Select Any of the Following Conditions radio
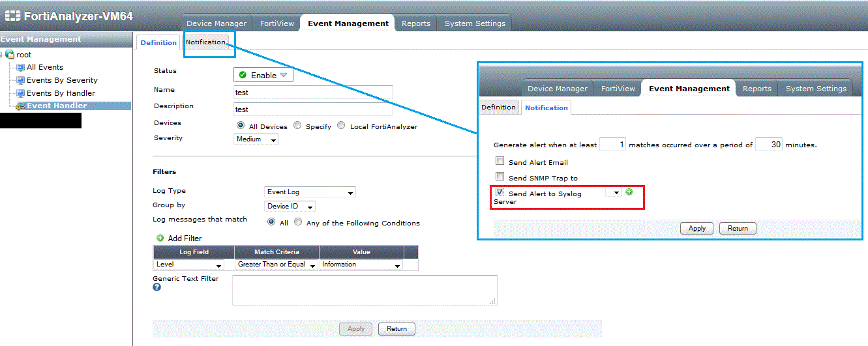This screenshot has height=346, width=868. tap(298, 222)
